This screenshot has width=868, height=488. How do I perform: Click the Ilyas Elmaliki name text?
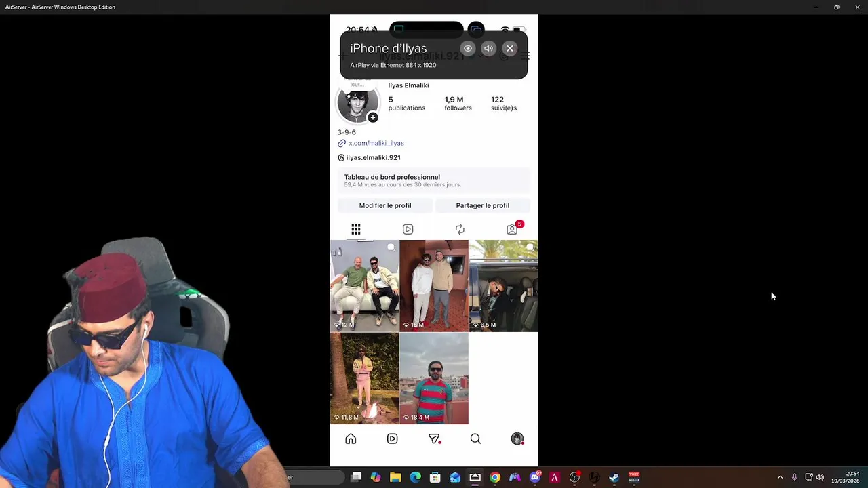tap(408, 85)
